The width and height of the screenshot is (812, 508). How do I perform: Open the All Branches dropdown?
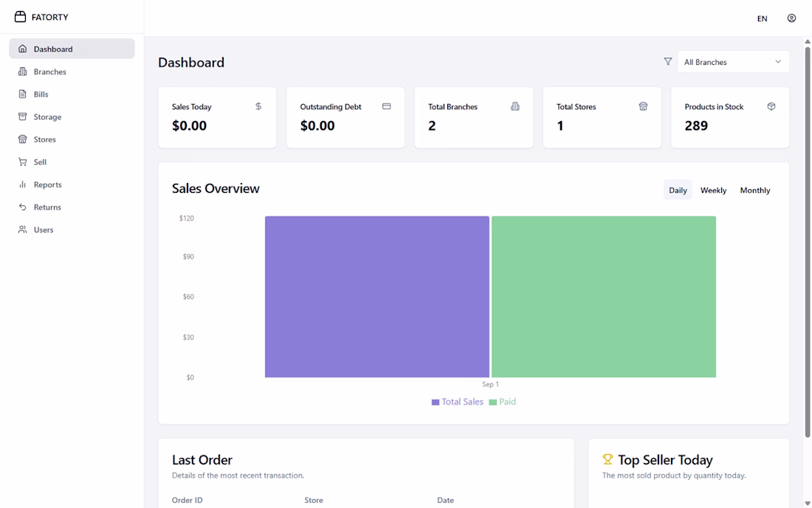[733, 61]
